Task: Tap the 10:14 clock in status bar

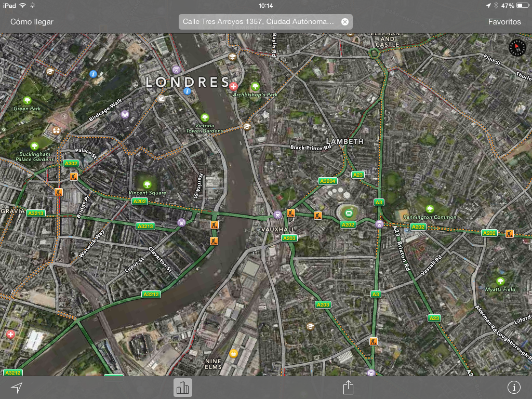Action: [265, 5]
